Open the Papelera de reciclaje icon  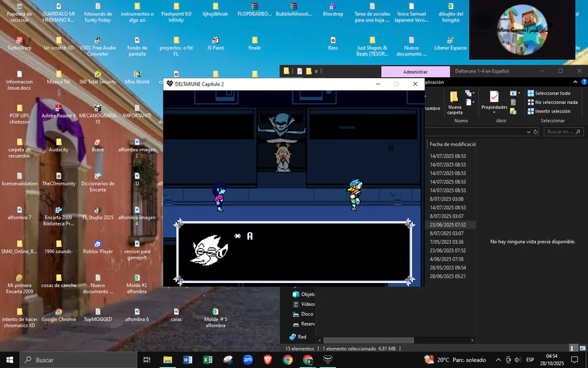[x=19, y=13]
